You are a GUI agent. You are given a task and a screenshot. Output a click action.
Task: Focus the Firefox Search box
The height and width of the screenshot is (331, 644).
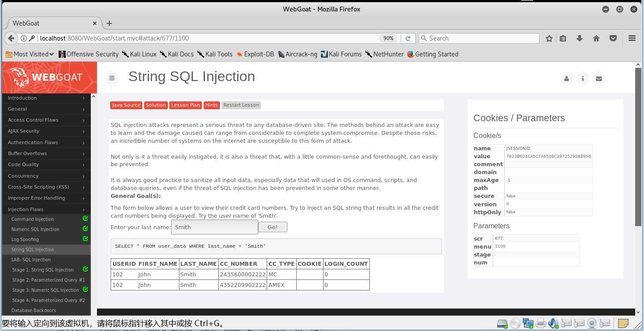(x=479, y=38)
